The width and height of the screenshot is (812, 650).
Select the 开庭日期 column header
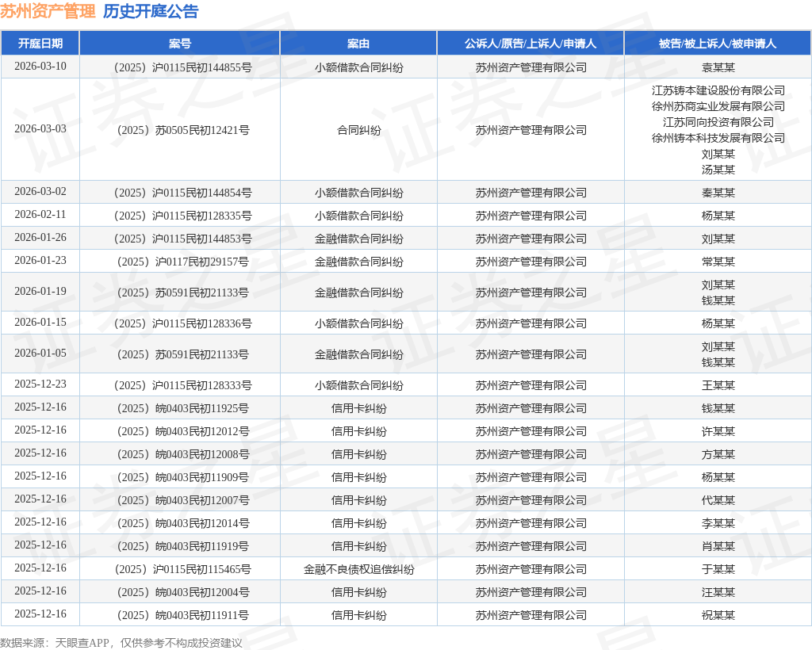pyautogui.click(x=40, y=44)
